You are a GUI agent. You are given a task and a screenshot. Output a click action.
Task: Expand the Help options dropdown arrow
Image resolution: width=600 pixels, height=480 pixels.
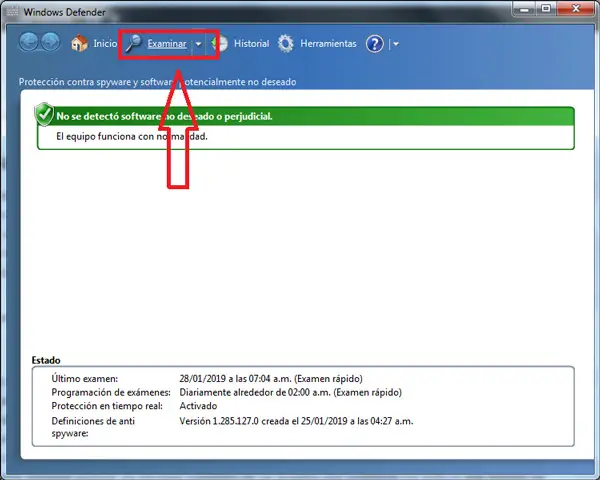396,44
